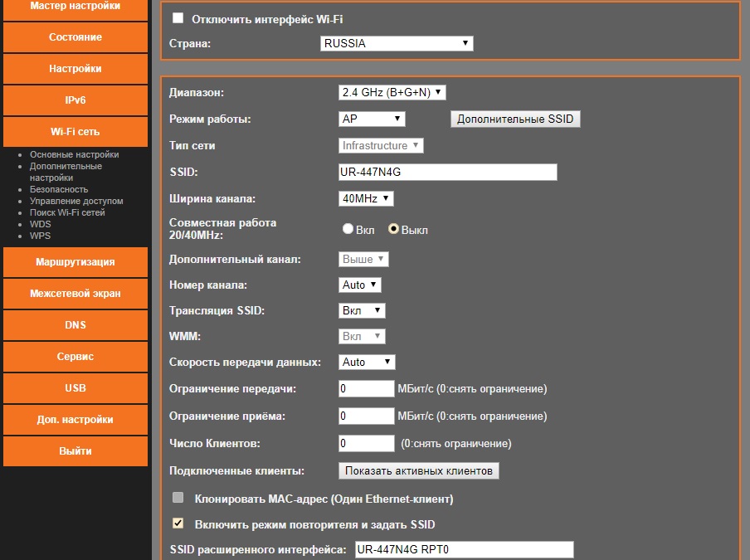The height and width of the screenshot is (560, 750).
Task: Open Межсетевой экран menu section
Action: 75,294
